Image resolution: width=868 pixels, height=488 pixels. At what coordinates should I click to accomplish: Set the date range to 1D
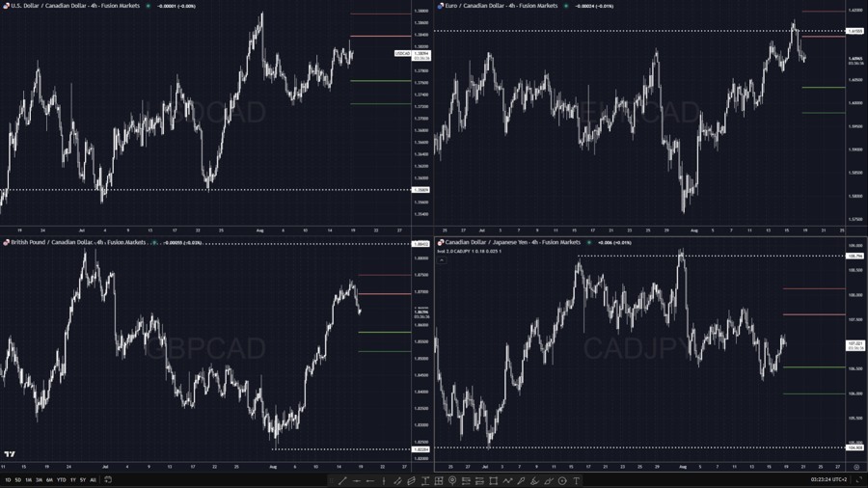(8, 480)
